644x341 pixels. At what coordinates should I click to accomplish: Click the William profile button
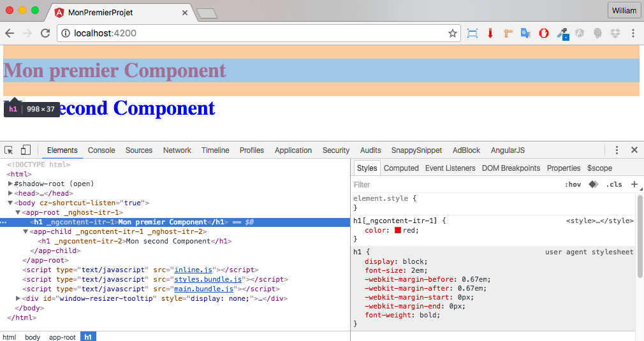(x=624, y=11)
